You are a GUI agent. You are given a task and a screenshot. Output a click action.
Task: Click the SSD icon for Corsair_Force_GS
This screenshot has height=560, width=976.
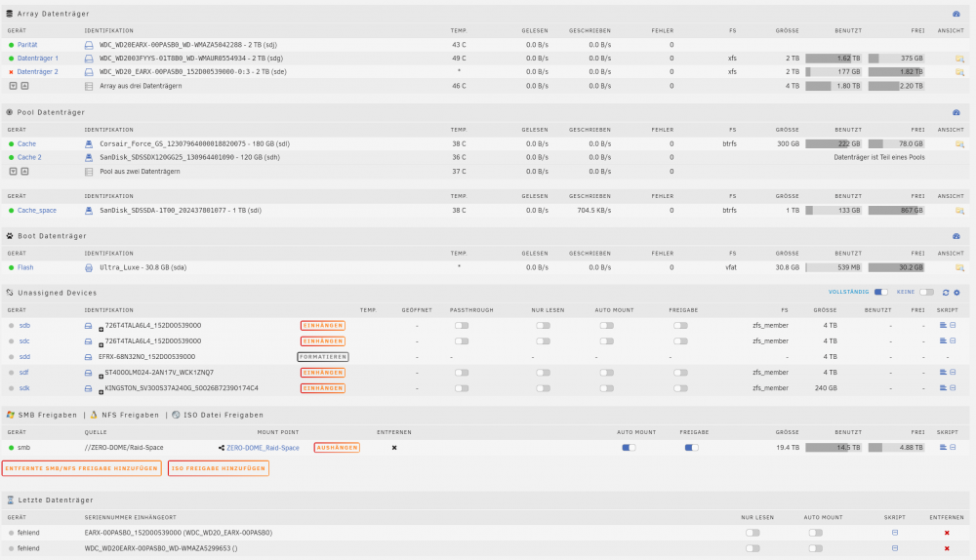[x=89, y=143]
